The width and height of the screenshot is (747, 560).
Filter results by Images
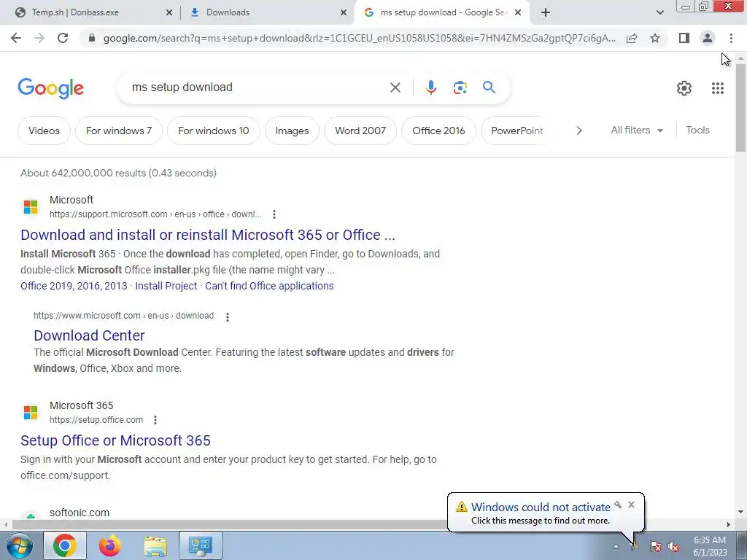pos(292,131)
